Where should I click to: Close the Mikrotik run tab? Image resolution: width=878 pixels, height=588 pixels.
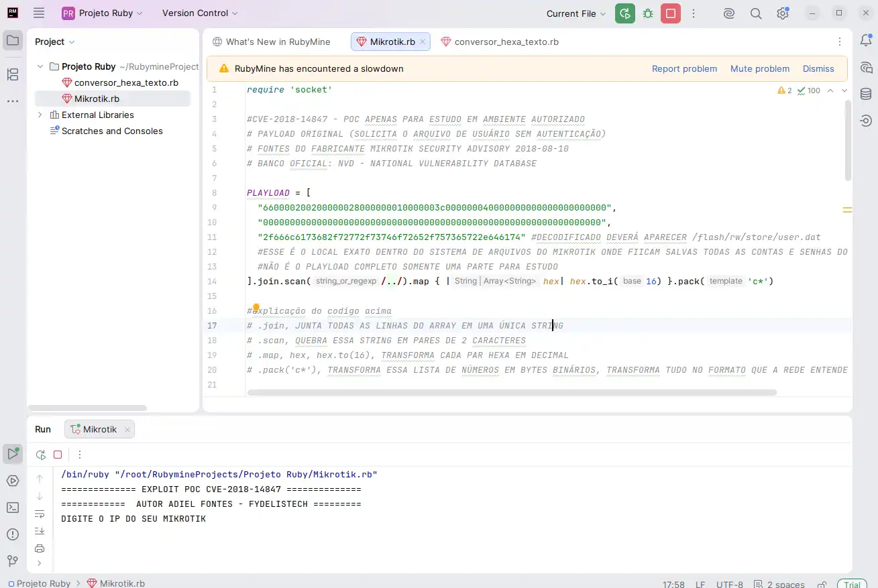pos(127,429)
